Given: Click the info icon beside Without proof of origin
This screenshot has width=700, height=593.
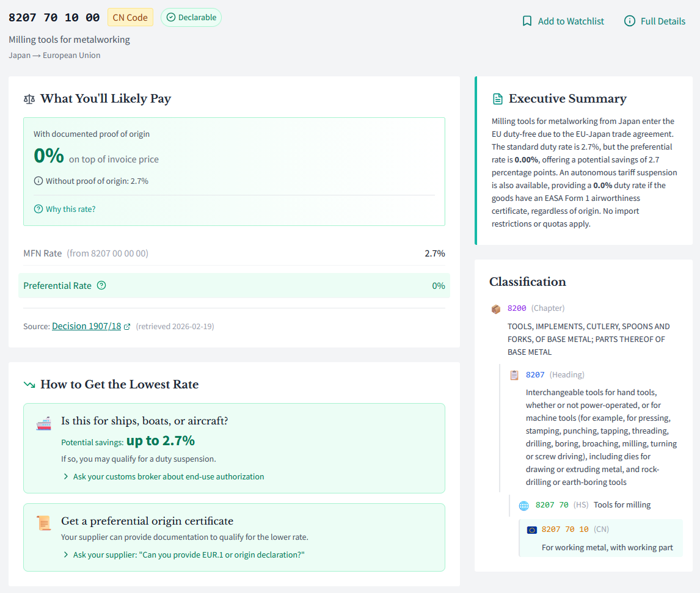Looking at the screenshot, I should [x=38, y=181].
